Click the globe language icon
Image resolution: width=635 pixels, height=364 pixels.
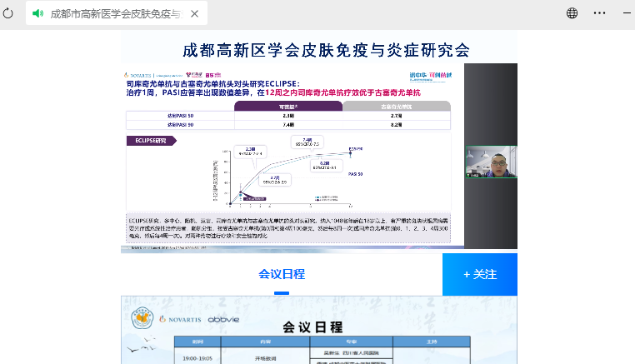click(572, 13)
